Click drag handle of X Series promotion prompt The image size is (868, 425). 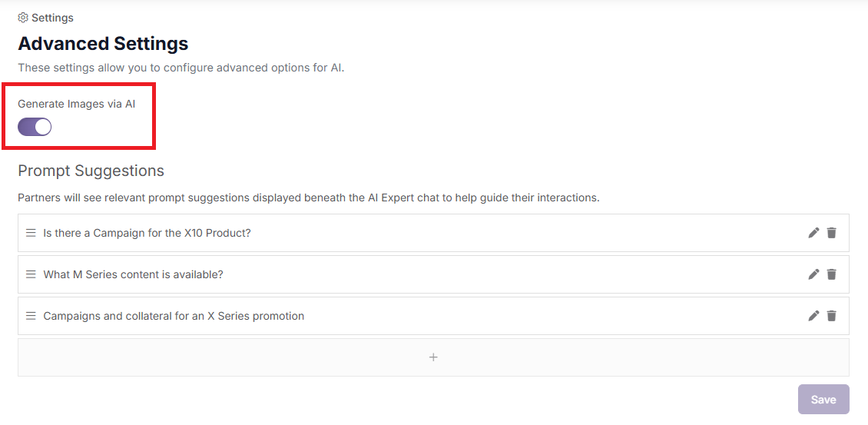31,316
